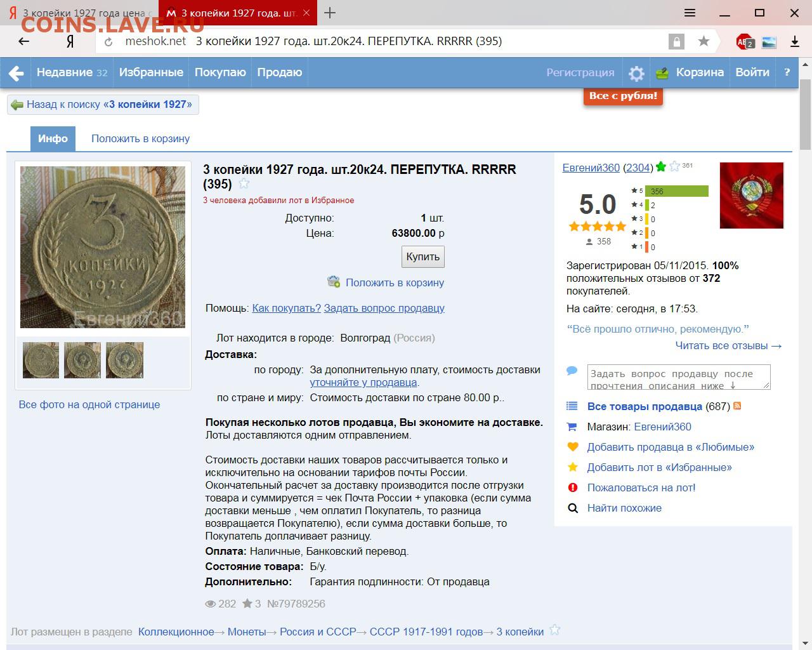Image resolution: width=812 pixels, height=650 pixels.
Task: Click 'Добавить продавца в «Любимые»'
Action: tap(671, 447)
